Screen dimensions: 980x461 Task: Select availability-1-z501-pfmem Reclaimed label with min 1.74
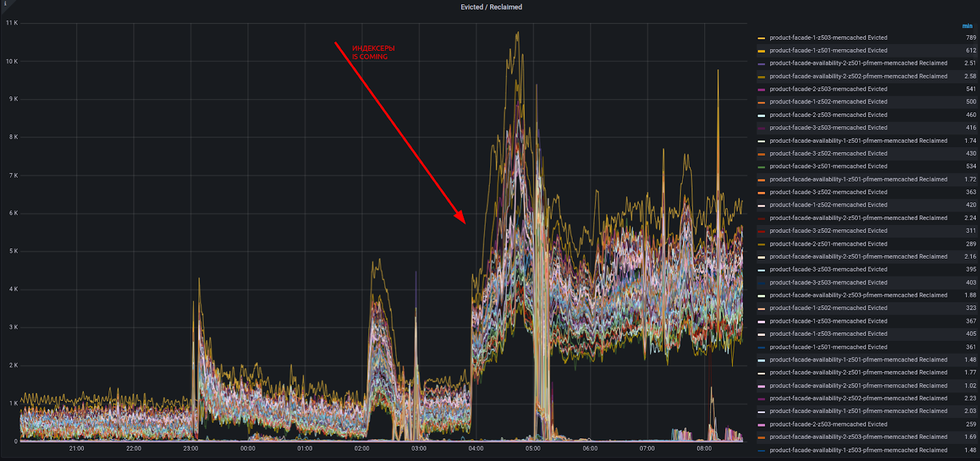tap(859, 140)
